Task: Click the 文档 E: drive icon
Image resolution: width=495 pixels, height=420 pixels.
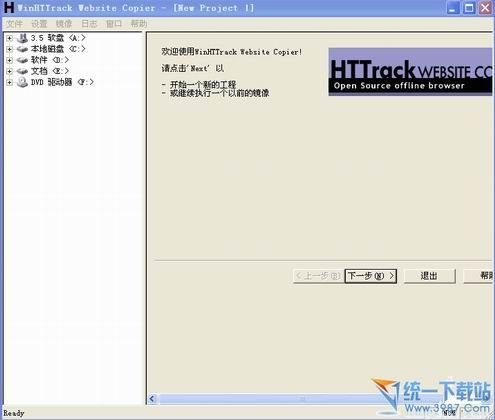Action: click(x=22, y=71)
